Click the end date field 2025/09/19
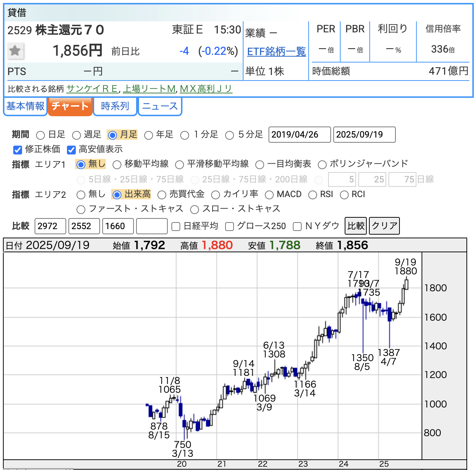Screen dimensions: 476x470 point(364,135)
